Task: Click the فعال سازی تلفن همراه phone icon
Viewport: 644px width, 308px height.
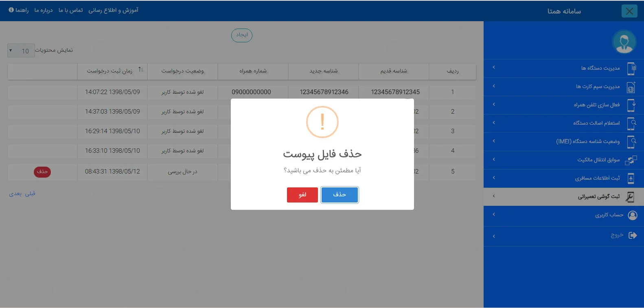Action: pos(631,105)
